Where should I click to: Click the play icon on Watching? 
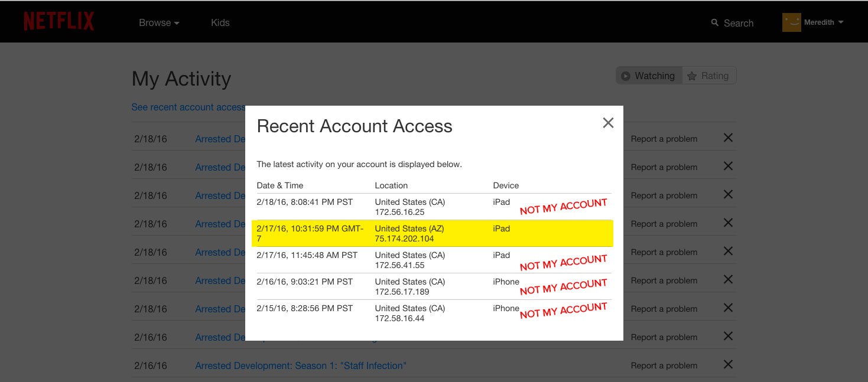tap(626, 76)
